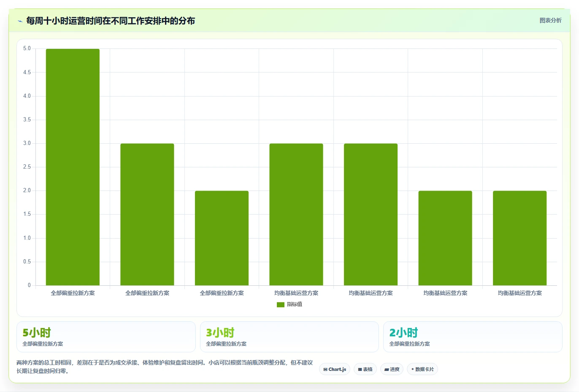Click the 图表分析 label in the header

click(550, 20)
